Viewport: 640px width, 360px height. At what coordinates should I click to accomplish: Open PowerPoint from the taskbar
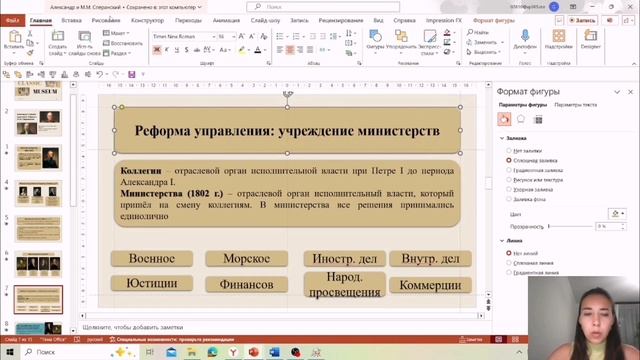[x=253, y=352]
